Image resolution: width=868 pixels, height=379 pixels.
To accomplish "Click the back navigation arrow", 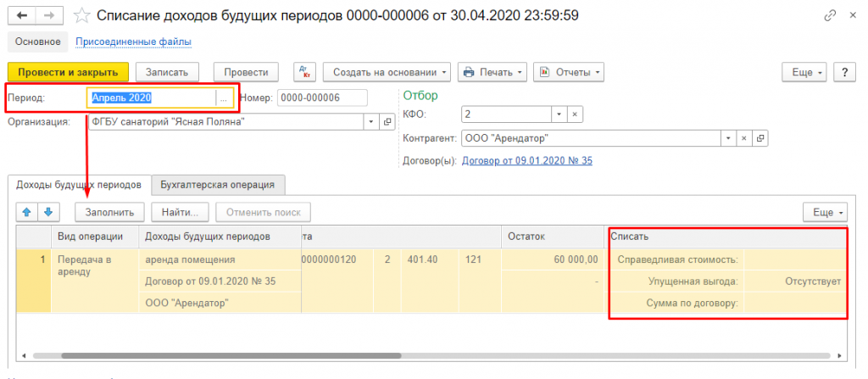I will 22,15.
